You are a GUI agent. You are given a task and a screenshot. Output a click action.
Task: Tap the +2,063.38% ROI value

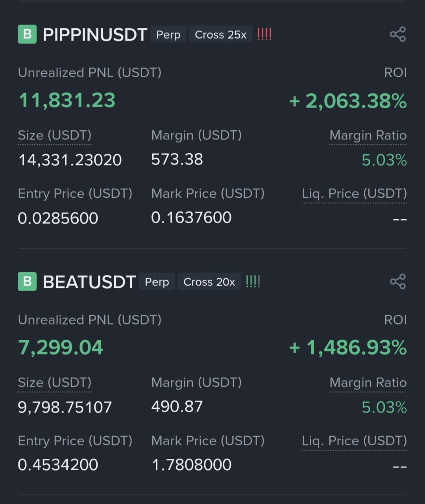[x=348, y=101]
